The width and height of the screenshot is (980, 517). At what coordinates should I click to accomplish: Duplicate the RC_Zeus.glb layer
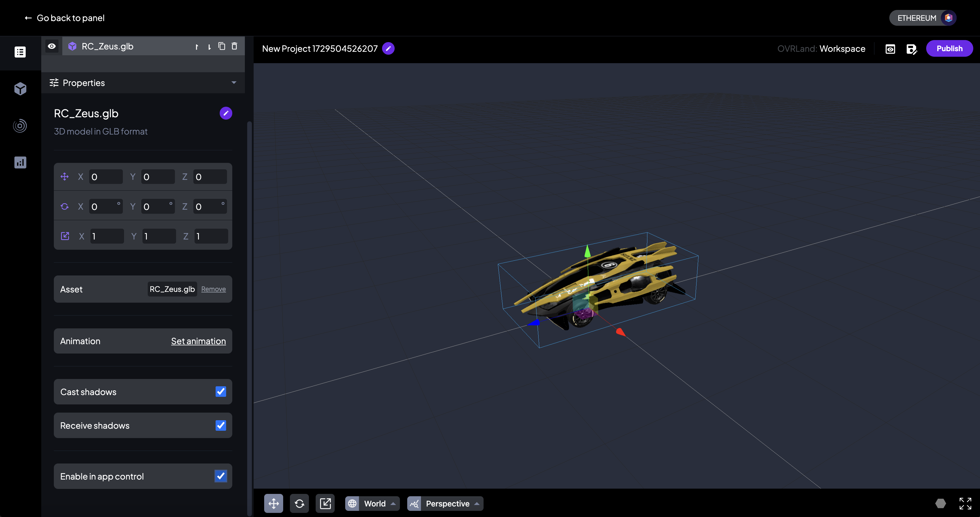click(222, 46)
